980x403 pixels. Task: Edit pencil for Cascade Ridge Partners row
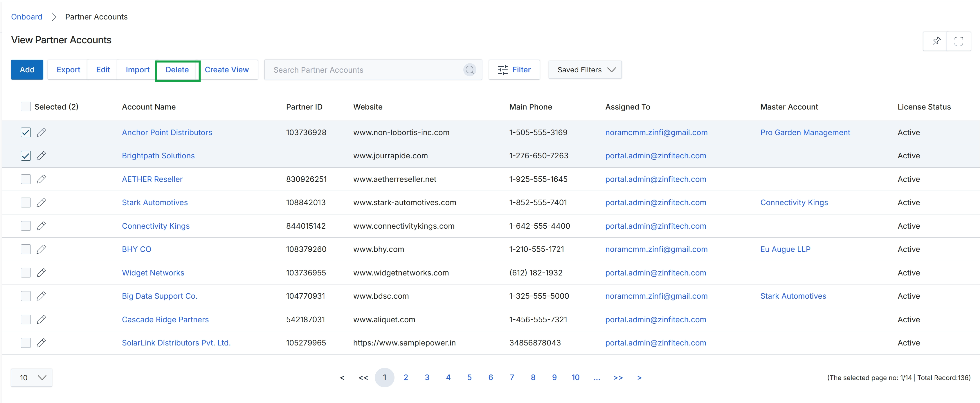(41, 319)
